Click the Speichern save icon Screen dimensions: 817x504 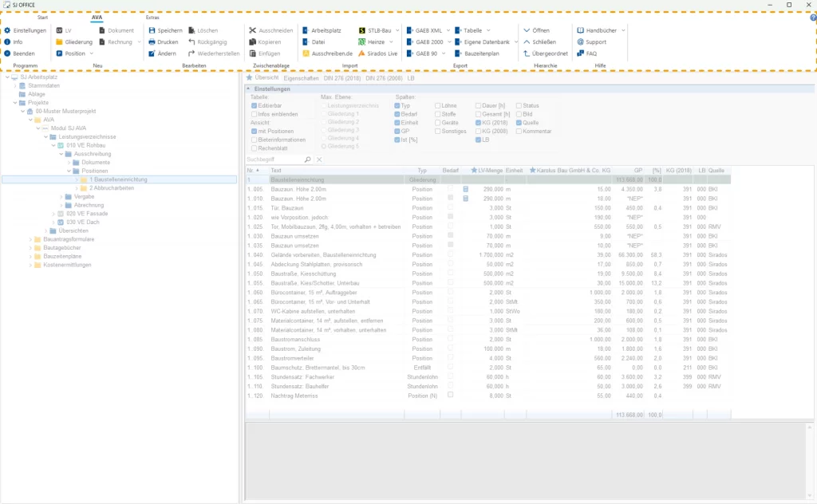[x=152, y=30]
